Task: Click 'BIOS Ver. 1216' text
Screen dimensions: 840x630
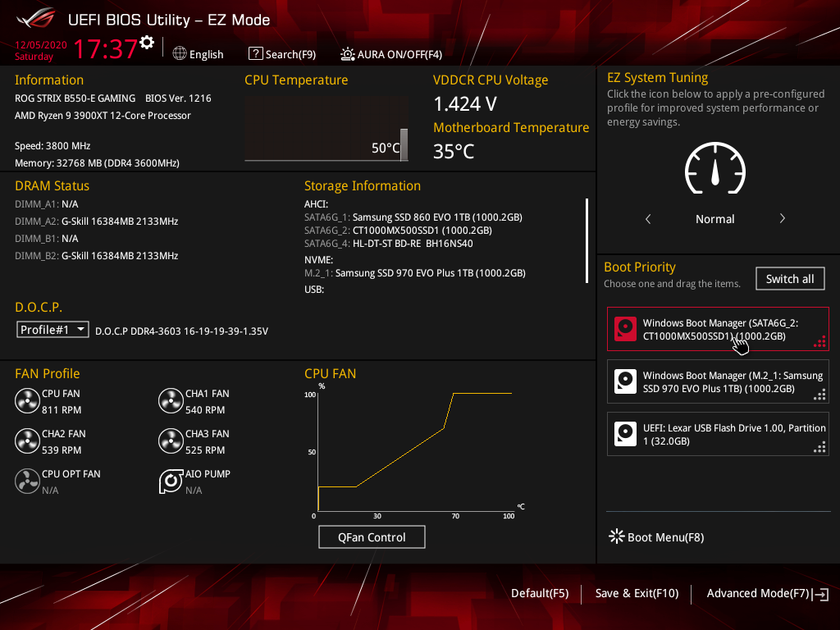Action: tap(178, 98)
